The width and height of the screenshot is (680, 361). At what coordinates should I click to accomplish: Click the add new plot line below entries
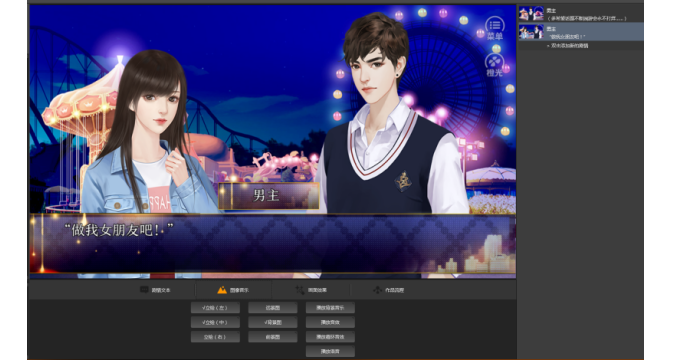pyautogui.click(x=569, y=46)
